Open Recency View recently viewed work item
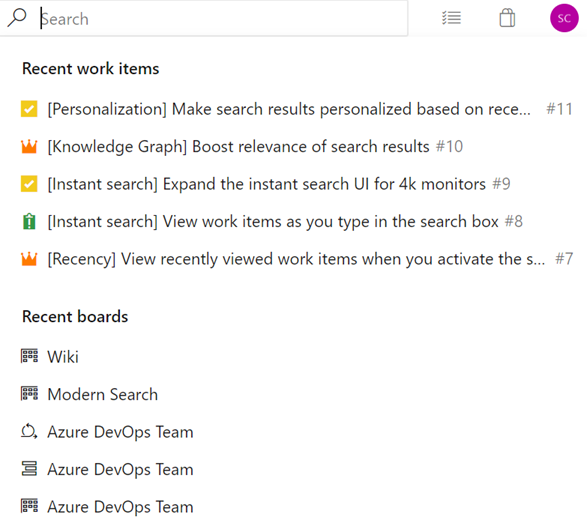The height and width of the screenshot is (526, 587). pyautogui.click(x=296, y=259)
